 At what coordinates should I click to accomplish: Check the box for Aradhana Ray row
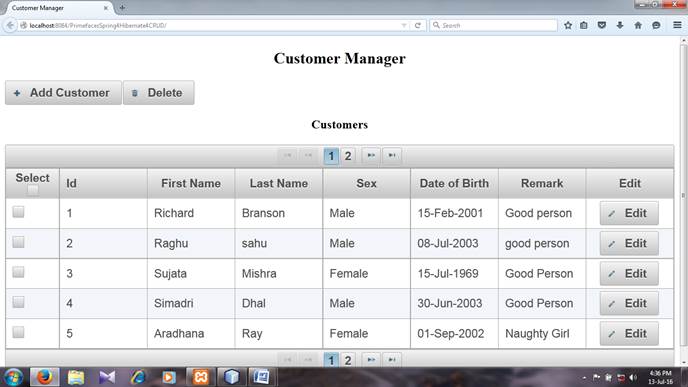coord(18,332)
